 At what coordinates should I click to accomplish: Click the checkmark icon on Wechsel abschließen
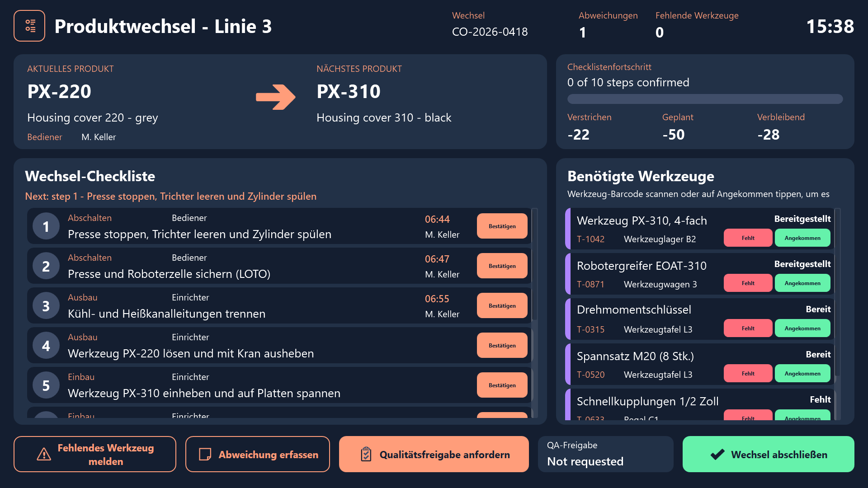click(717, 454)
